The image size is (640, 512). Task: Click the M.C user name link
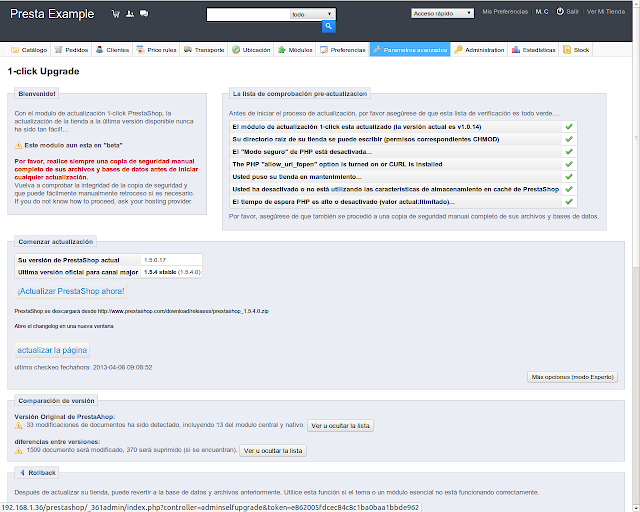pos(542,12)
